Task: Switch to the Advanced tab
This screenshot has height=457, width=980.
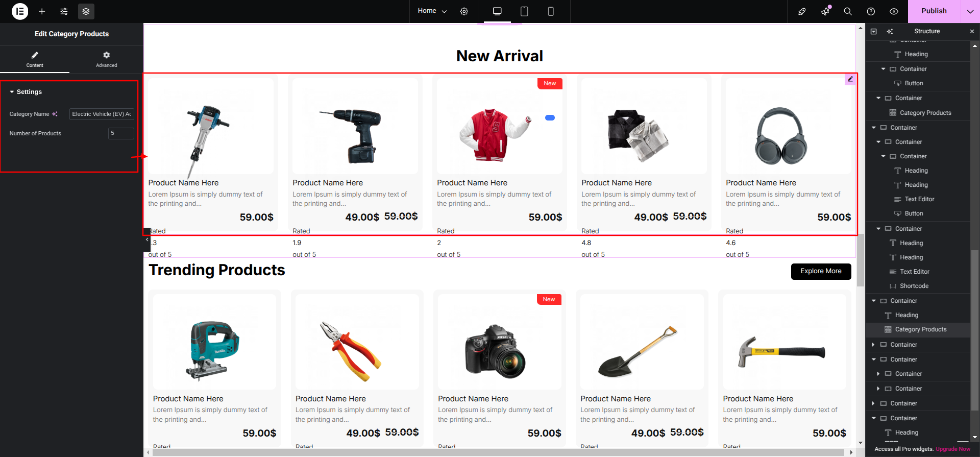Action: pos(106,59)
